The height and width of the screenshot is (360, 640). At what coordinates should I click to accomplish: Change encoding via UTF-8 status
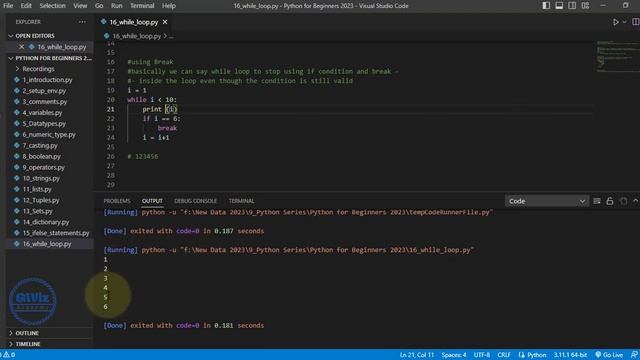[x=482, y=355]
